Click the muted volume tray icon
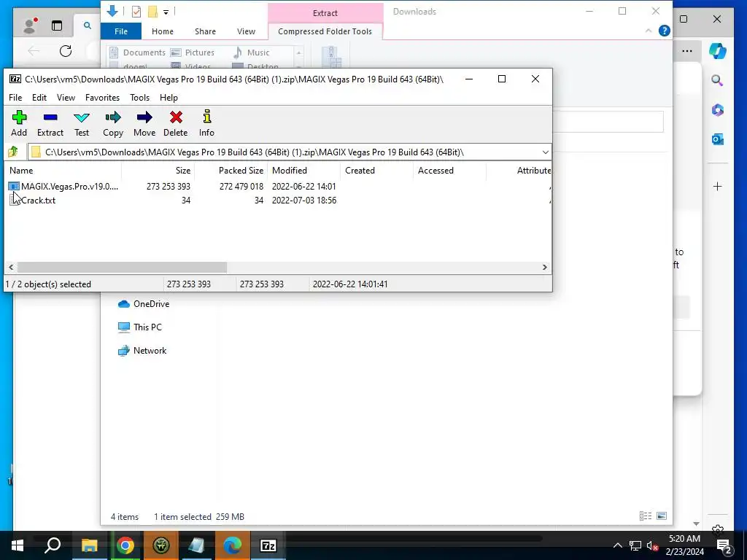 click(652, 545)
